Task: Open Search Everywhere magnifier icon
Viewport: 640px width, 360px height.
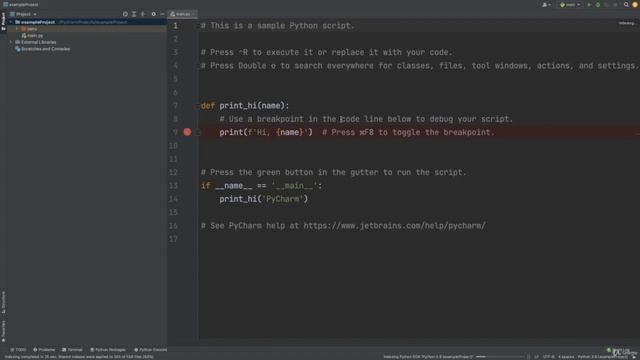Action: 626,5
